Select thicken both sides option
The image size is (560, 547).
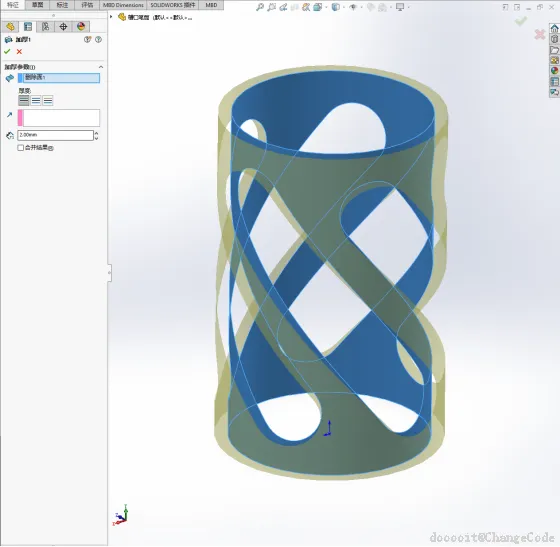coord(36,101)
